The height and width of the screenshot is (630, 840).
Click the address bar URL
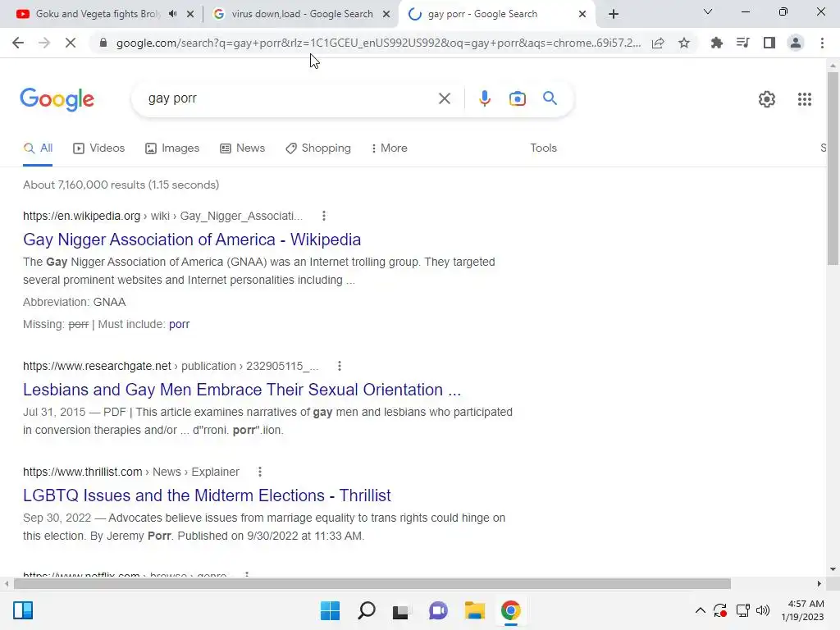(x=378, y=43)
